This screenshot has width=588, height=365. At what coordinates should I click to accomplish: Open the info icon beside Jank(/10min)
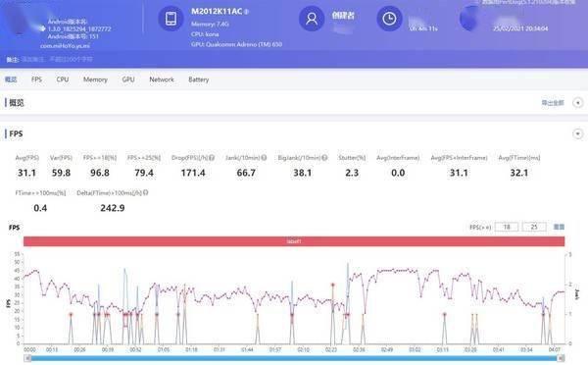(264, 158)
